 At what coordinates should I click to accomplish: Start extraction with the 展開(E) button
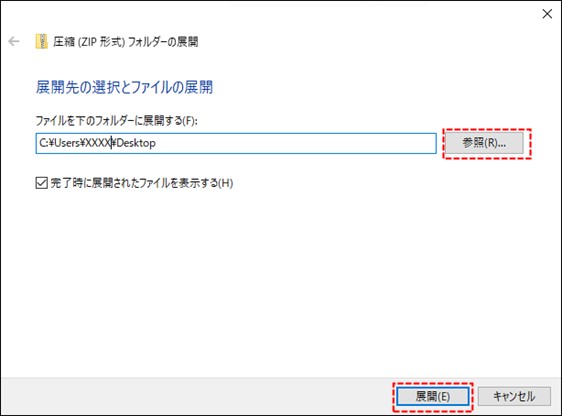(x=433, y=396)
